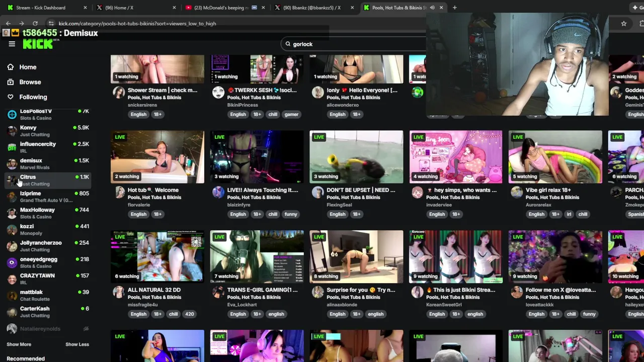Click florvalerie streamer avatar
This screenshot has height=362, width=644.
coord(119,193)
